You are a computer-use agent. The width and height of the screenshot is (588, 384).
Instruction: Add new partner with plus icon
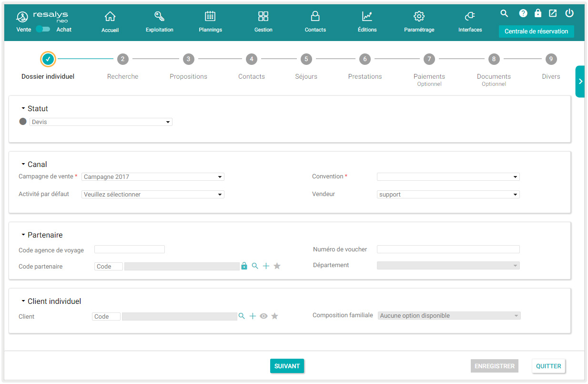point(266,266)
